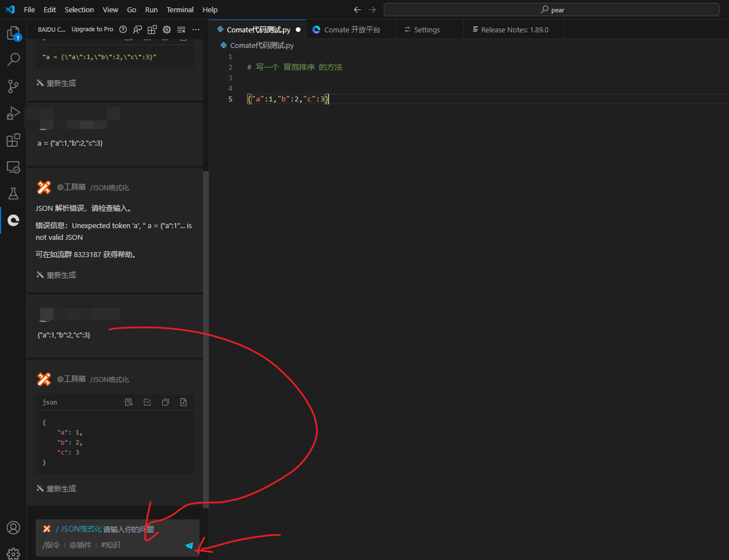
Task: Open the File menu
Action: tap(30, 9)
